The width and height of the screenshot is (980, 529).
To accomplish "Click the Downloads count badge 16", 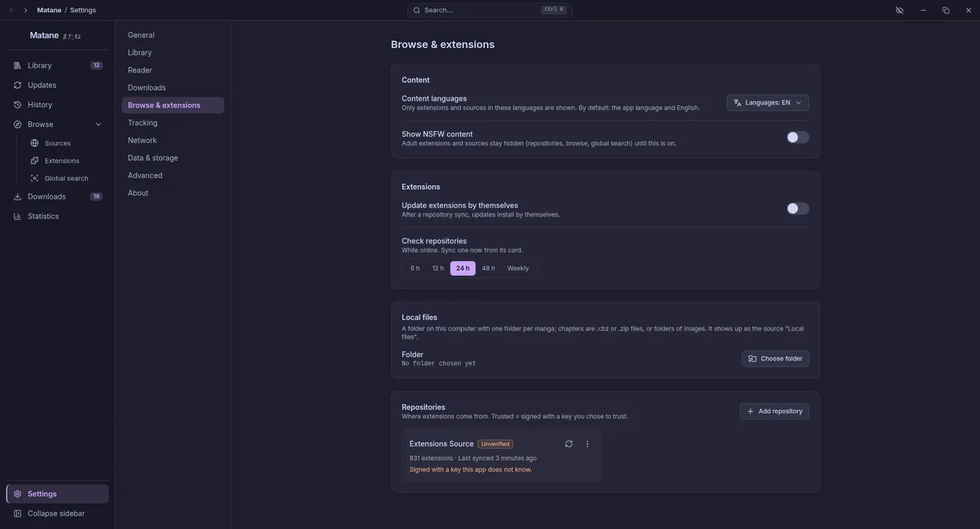I will (x=96, y=197).
